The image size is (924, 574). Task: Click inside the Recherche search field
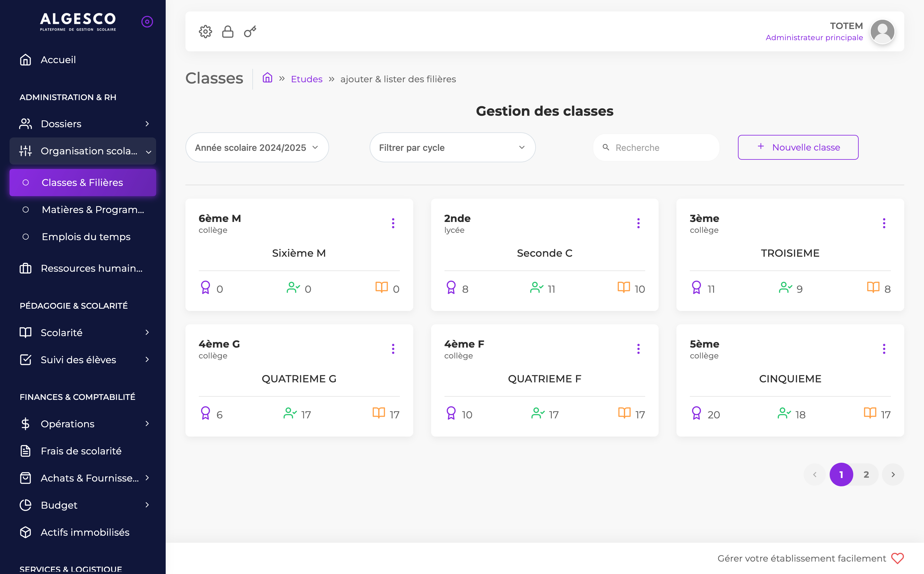click(x=656, y=147)
